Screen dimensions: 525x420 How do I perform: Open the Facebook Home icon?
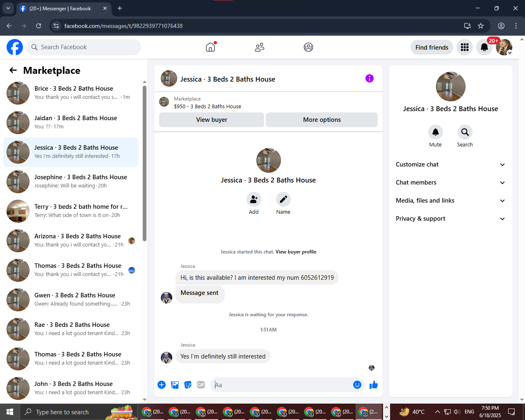[210, 47]
